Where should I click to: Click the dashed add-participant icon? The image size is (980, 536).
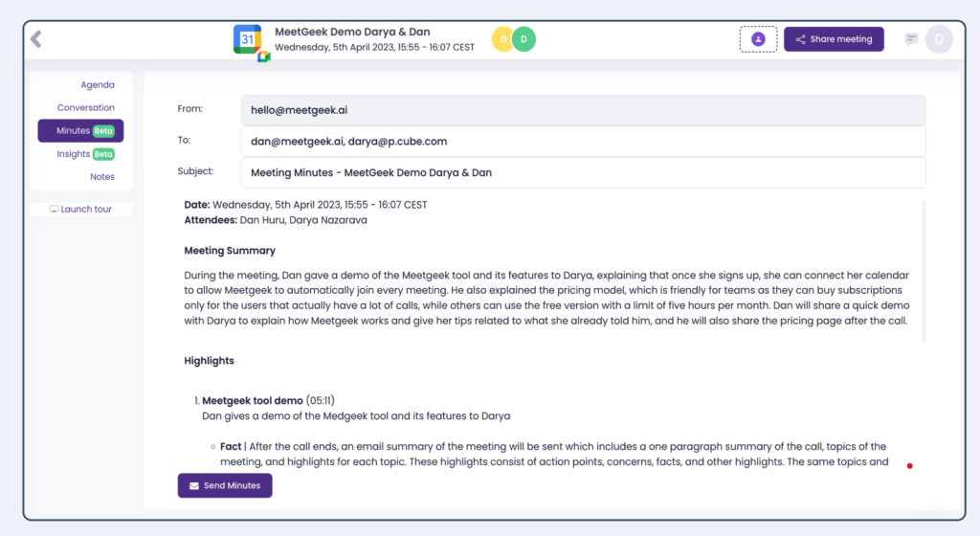758,39
